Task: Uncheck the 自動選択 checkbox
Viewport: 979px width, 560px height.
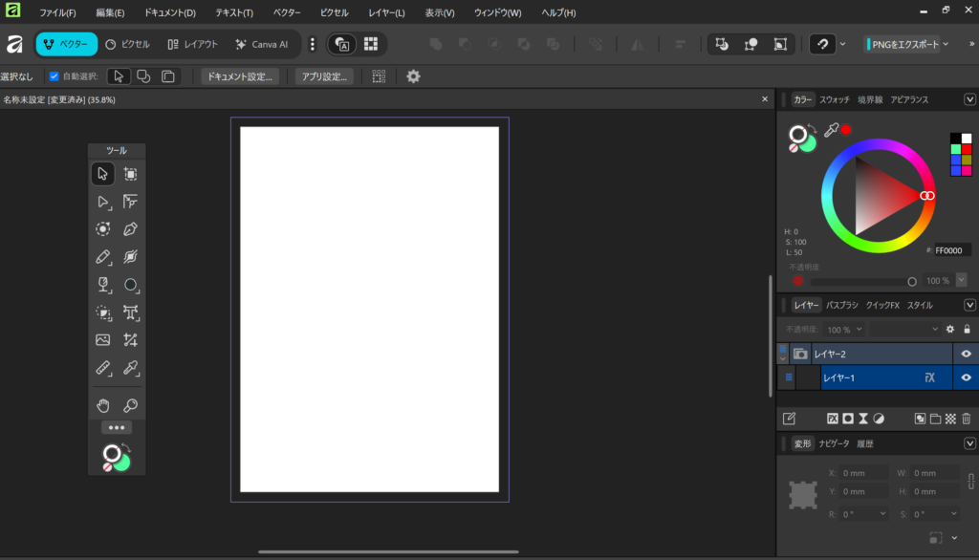Action: (54, 76)
